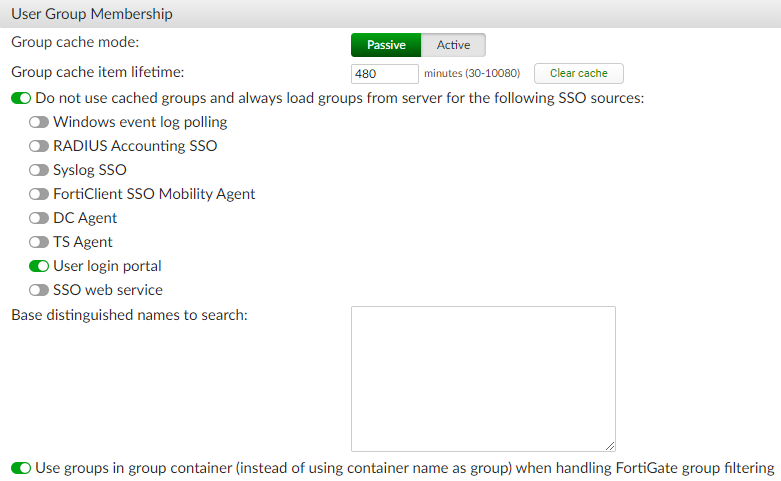Image resolution: width=781 pixels, height=481 pixels.
Task: Click the User Group Membership section header
Action: tap(92, 14)
